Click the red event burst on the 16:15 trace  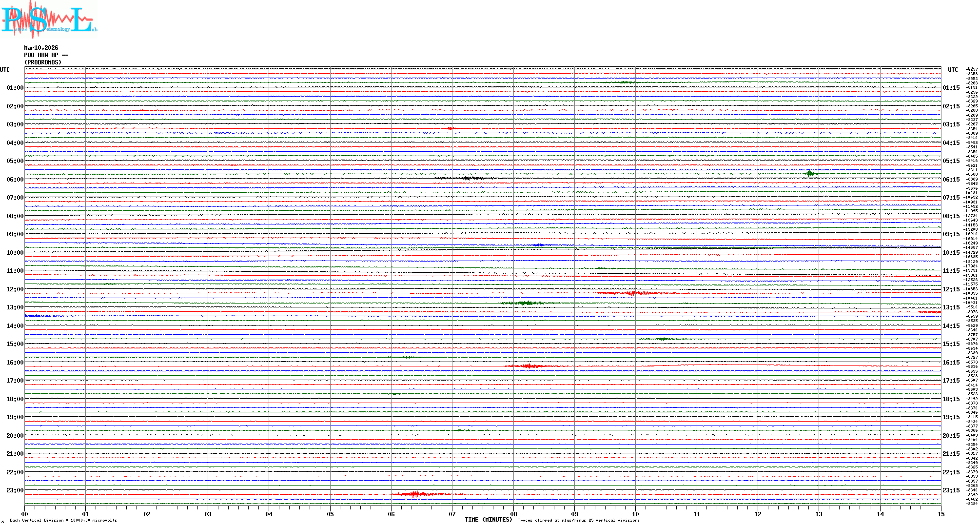(528, 365)
